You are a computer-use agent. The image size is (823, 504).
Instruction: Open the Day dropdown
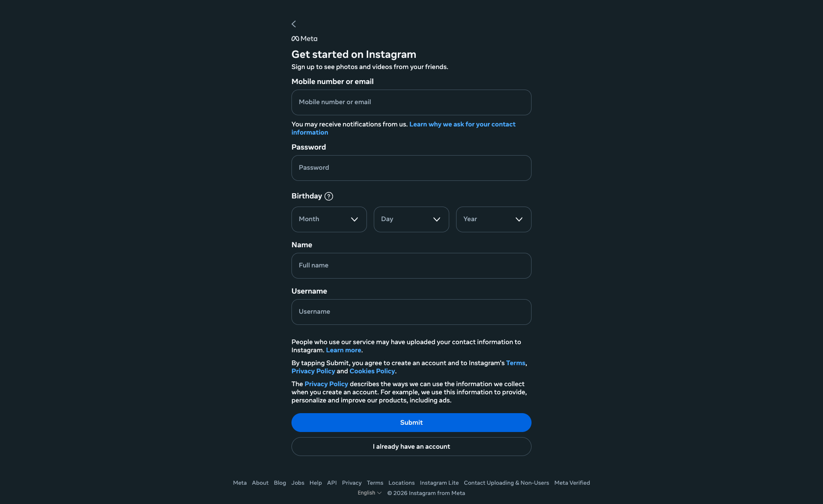411,219
